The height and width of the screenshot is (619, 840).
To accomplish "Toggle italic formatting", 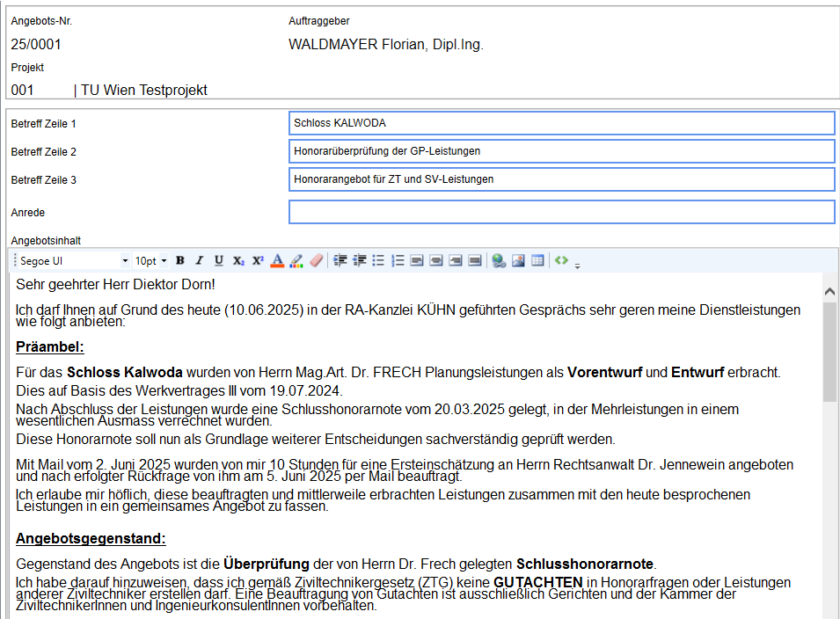I will coord(200,261).
